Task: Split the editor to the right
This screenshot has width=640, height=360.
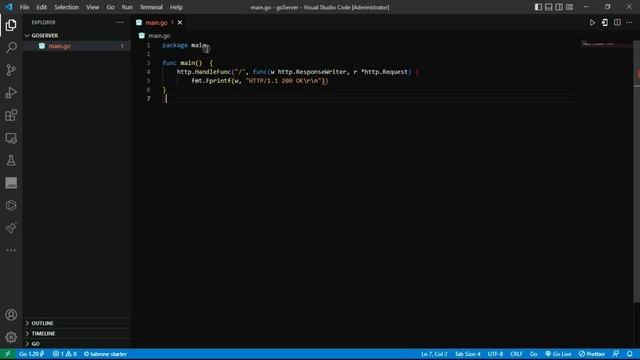Action: (x=617, y=22)
